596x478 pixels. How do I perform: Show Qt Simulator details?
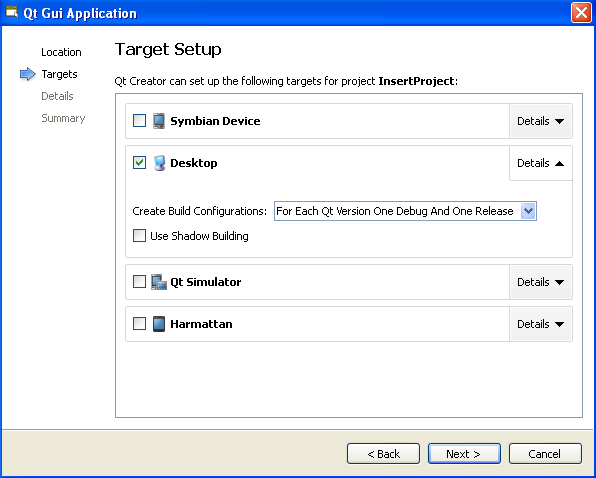541,282
